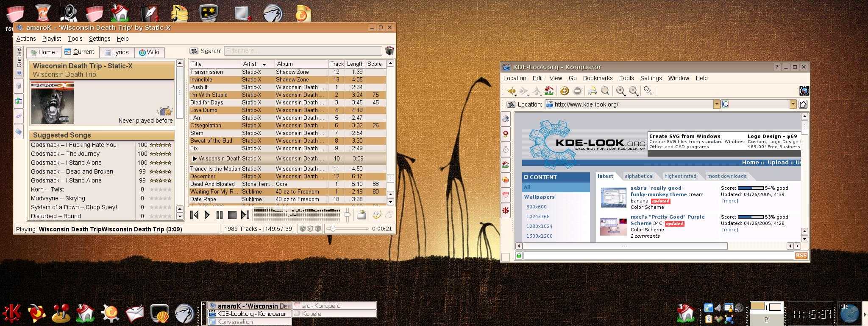Screen dimensions: 868x326
Task: Stop playback in amaroK
Action: click(232, 215)
